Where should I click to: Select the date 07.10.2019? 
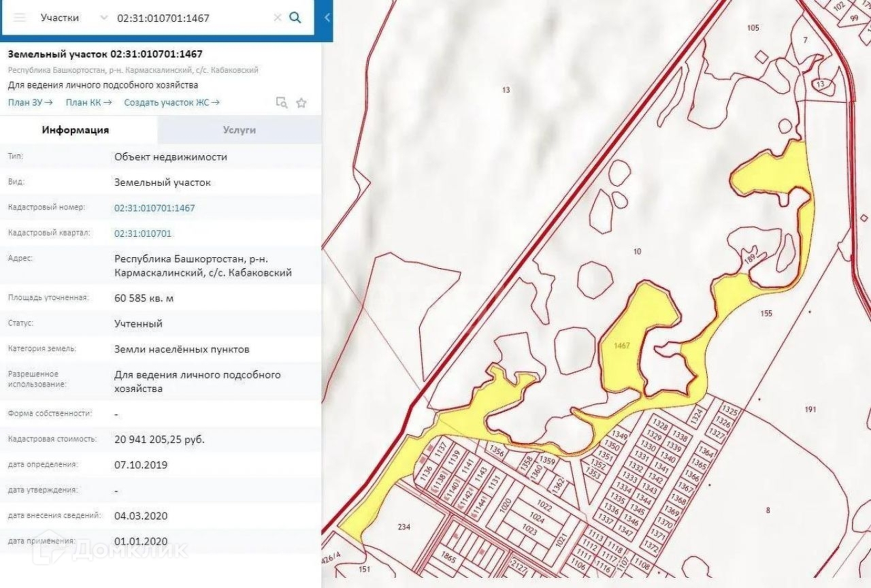141,465
